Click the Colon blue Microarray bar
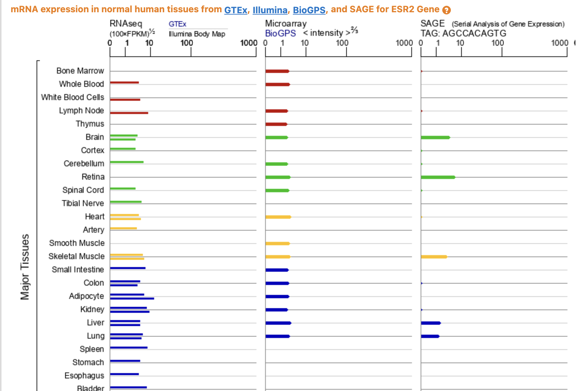 [277, 283]
